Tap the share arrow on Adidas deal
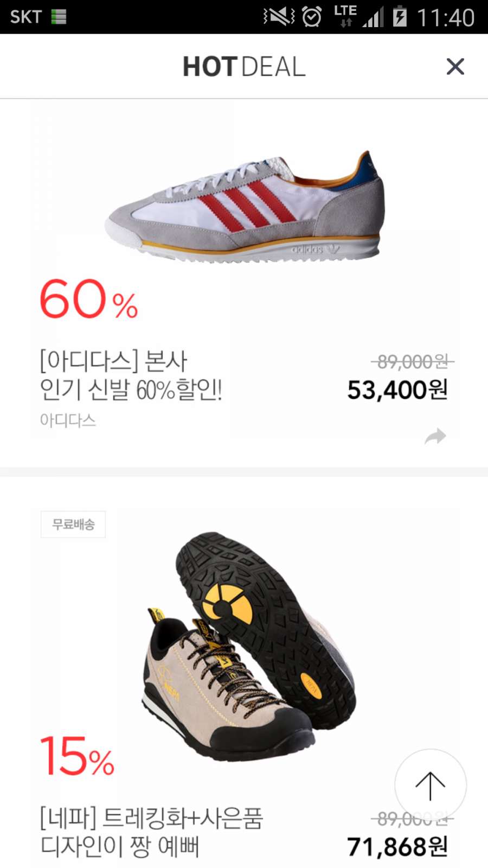488x868 pixels. (x=435, y=436)
